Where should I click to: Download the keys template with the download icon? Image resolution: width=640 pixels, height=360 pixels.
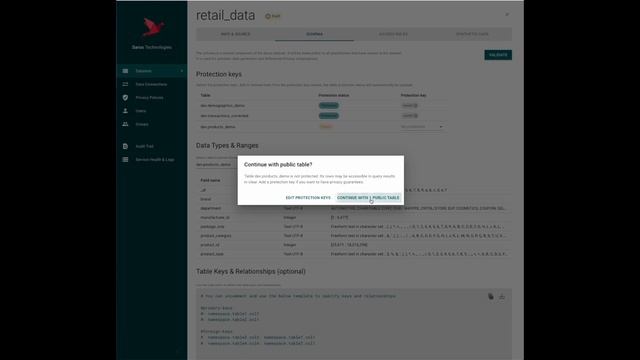tap(502, 296)
